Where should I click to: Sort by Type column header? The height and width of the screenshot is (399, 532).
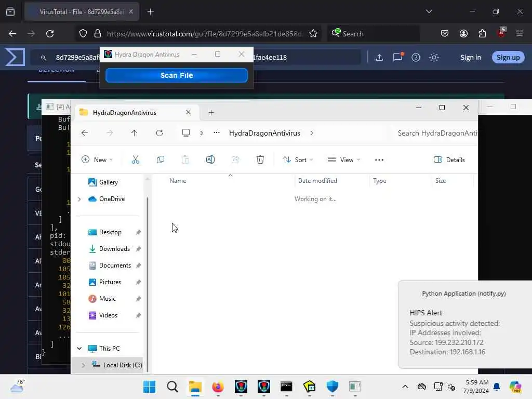click(x=379, y=181)
